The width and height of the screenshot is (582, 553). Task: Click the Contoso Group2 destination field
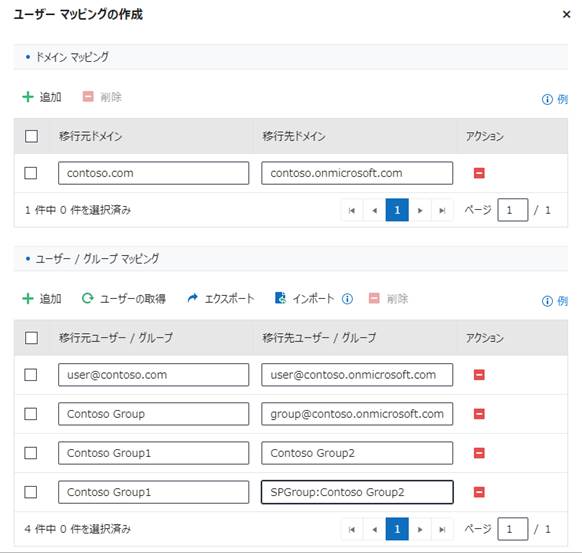tap(357, 453)
